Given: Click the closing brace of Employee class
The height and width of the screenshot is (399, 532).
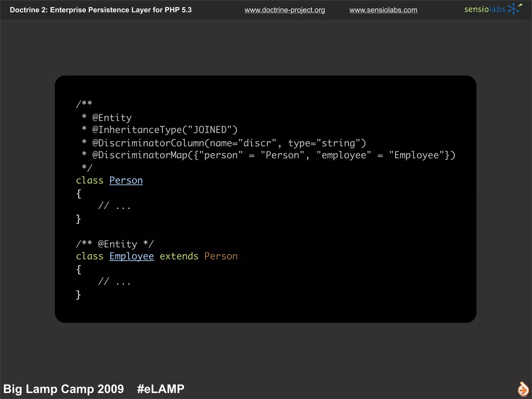Looking at the screenshot, I should click(78, 295).
